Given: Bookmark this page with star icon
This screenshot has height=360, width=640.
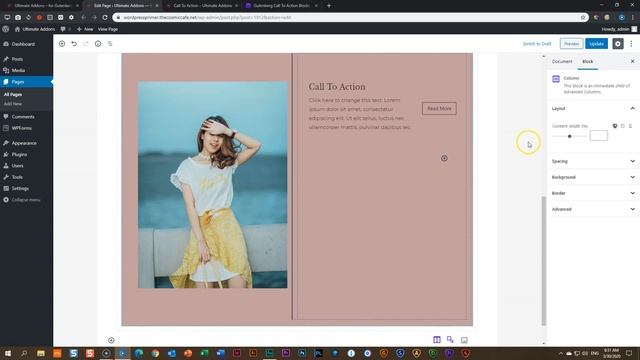Looking at the screenshot, I should point(583,18).
